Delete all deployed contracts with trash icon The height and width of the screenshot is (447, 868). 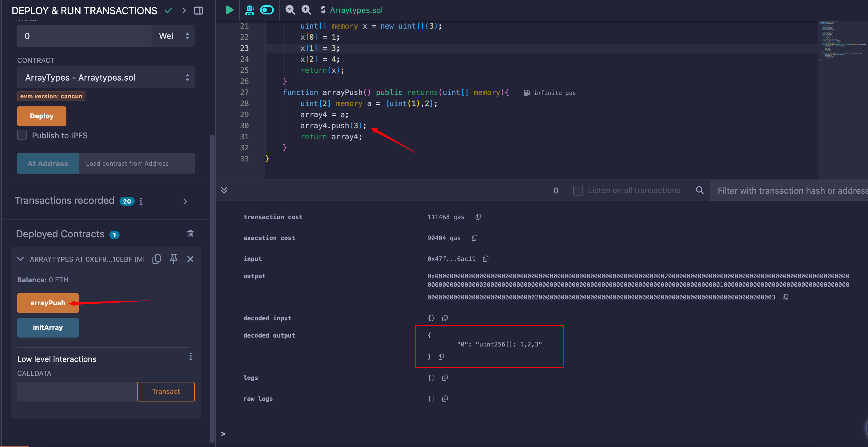click(190, 234)
